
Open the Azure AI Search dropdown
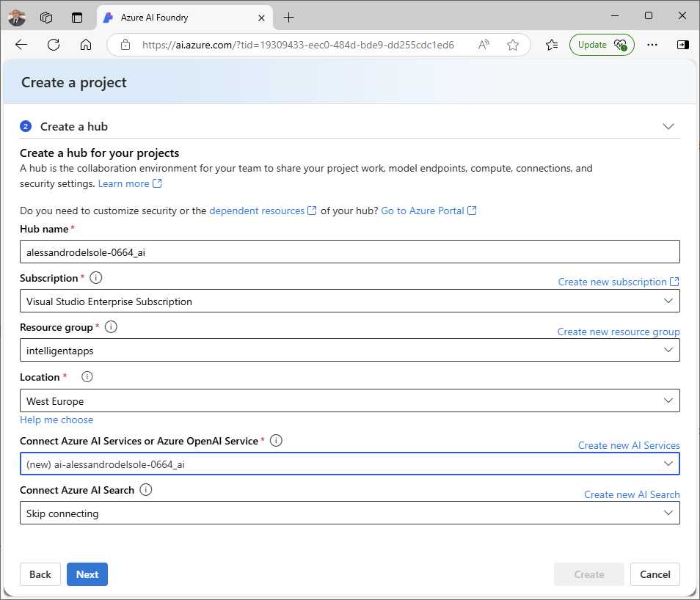point(349,513)
